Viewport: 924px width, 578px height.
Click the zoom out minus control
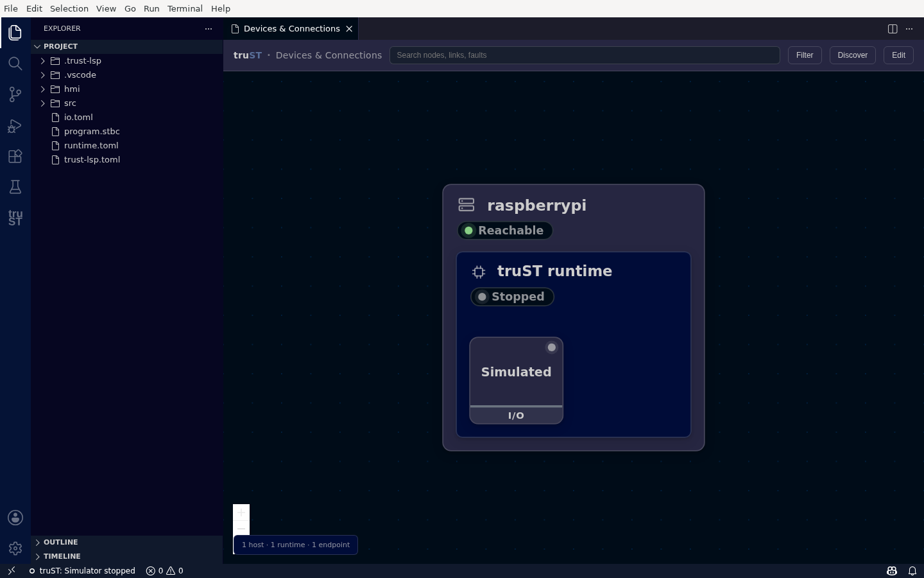(x=241, y=528)
